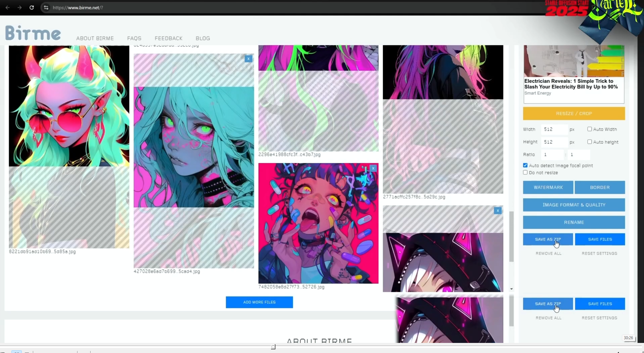
Task: Remove image 7482058e8d27f73 with its X
Action: 373,168
